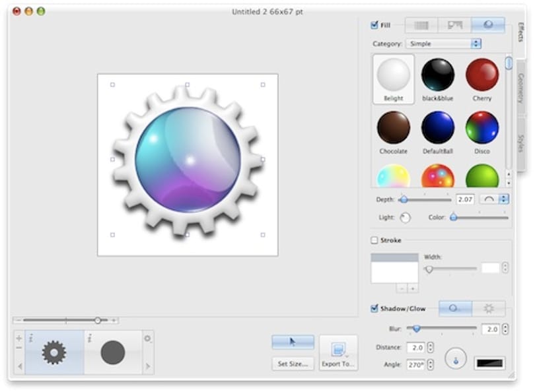Open the black shadow color swatch
Screen dimensions: 535x392
tap(489, 364)
